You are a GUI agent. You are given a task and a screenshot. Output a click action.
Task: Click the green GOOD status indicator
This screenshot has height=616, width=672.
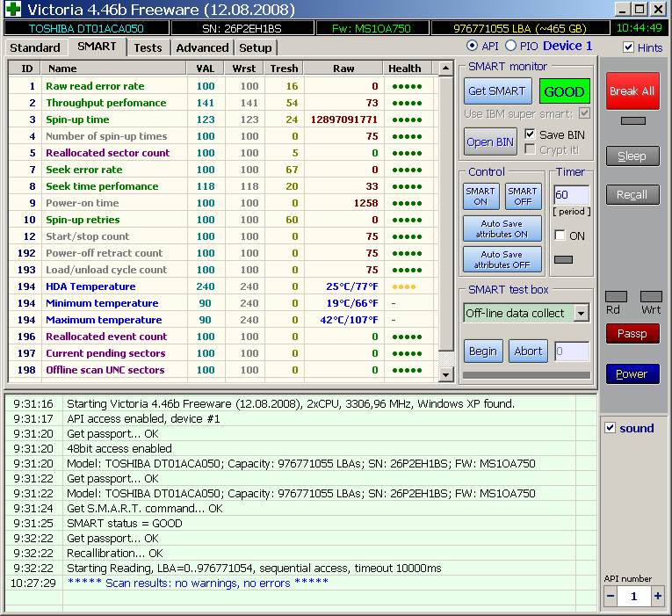(564, 91)
